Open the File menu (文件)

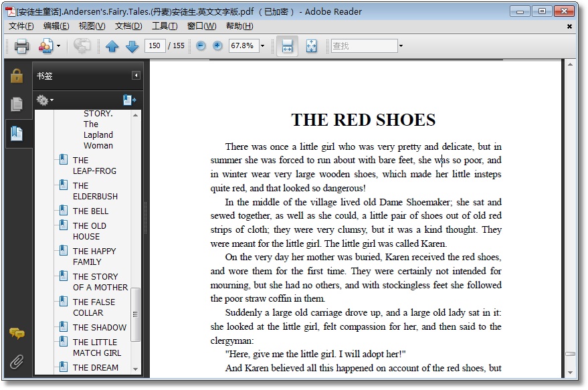point(21,26)
